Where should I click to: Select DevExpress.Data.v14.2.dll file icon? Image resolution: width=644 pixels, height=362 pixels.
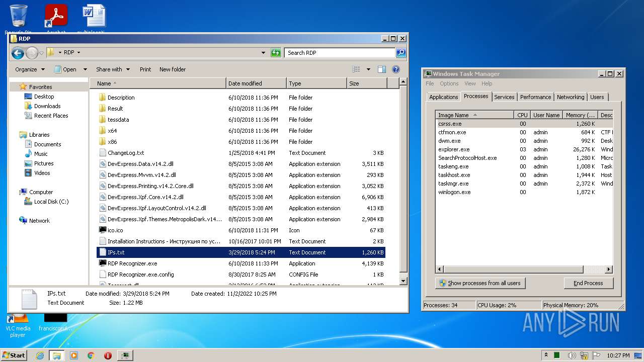pyautogui.click(x=103, y=164)
